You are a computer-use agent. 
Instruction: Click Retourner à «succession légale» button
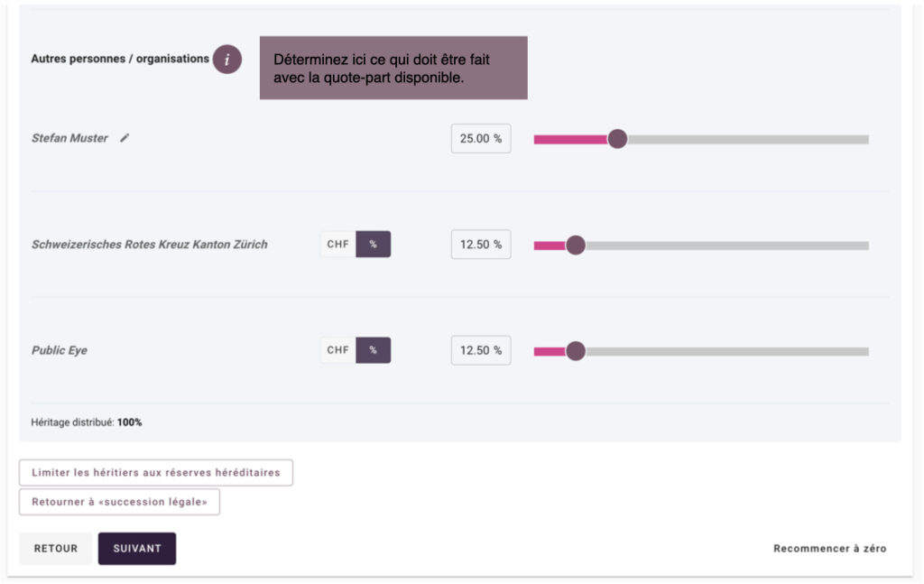[119, 502]
